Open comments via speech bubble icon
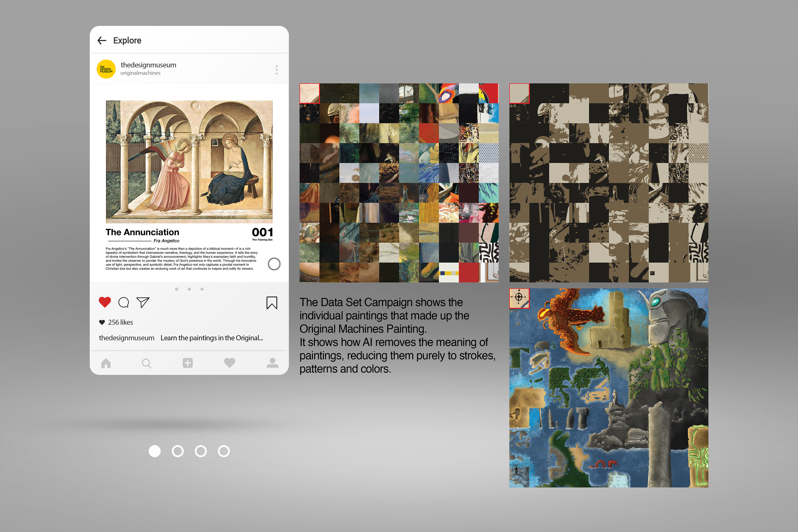Screen dimensions: 798x532 123,302
